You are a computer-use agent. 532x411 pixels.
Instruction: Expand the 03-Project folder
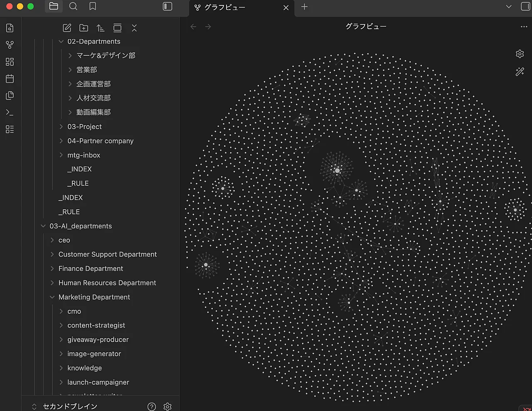(x=61, y=126)
